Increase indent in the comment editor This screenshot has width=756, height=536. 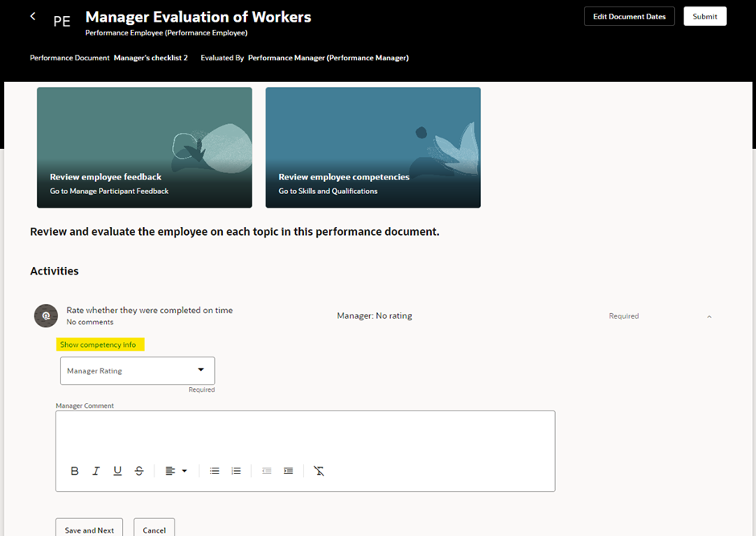(x=288, y=471)
